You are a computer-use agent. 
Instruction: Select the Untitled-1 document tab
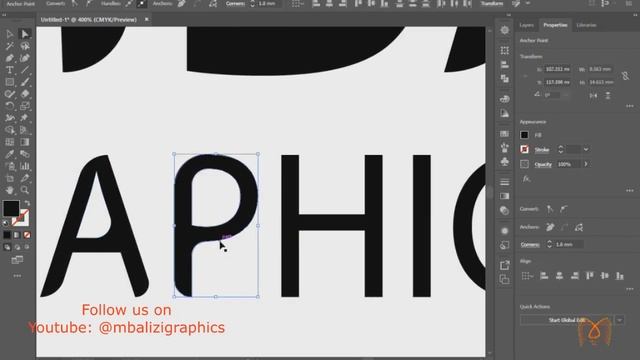point(89,20)
